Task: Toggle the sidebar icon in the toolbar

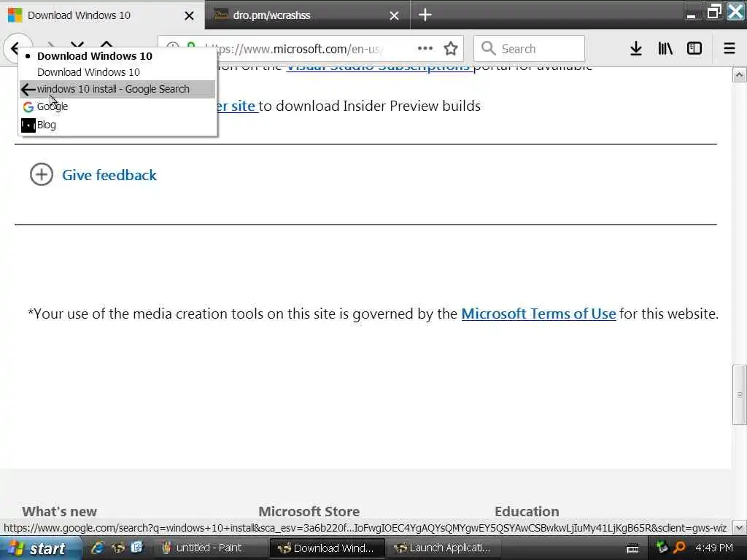Action: pos(694,48)
